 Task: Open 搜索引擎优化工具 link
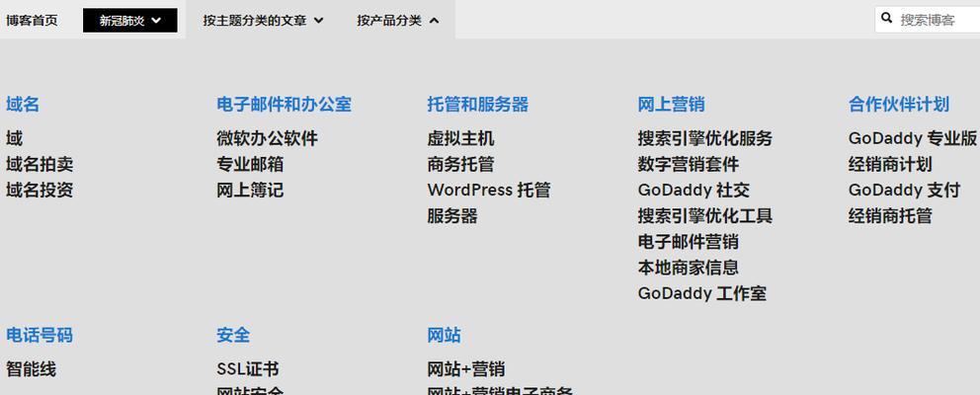point(705,216)
